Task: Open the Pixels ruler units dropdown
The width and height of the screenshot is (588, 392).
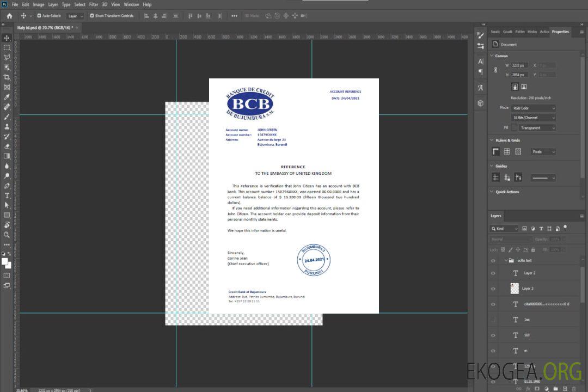Action: click(x=543, y=152)
